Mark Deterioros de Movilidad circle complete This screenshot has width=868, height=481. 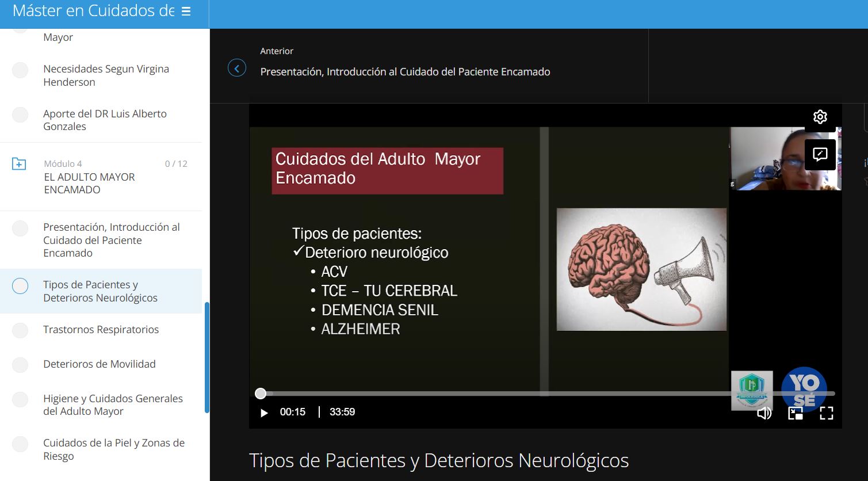click(20, 365)
